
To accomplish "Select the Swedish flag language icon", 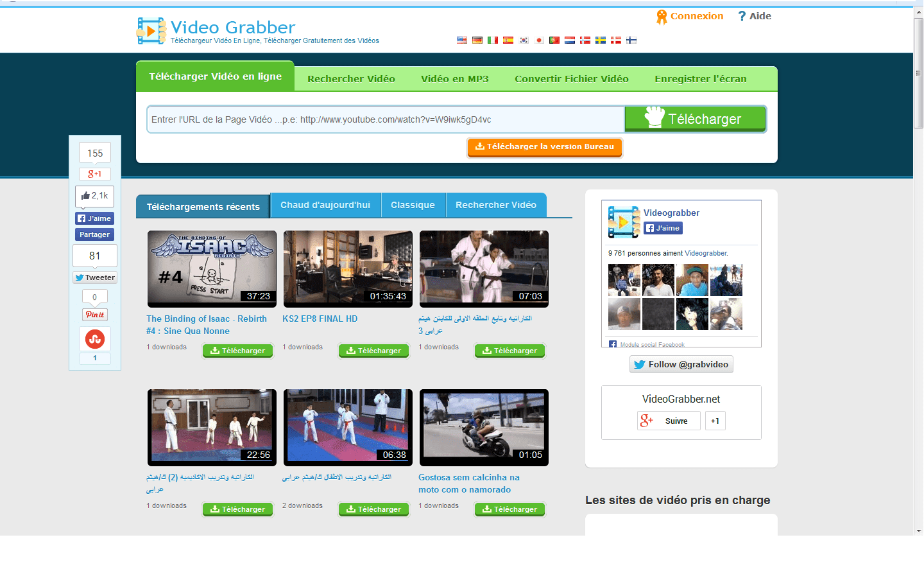I will pos(601,40).
